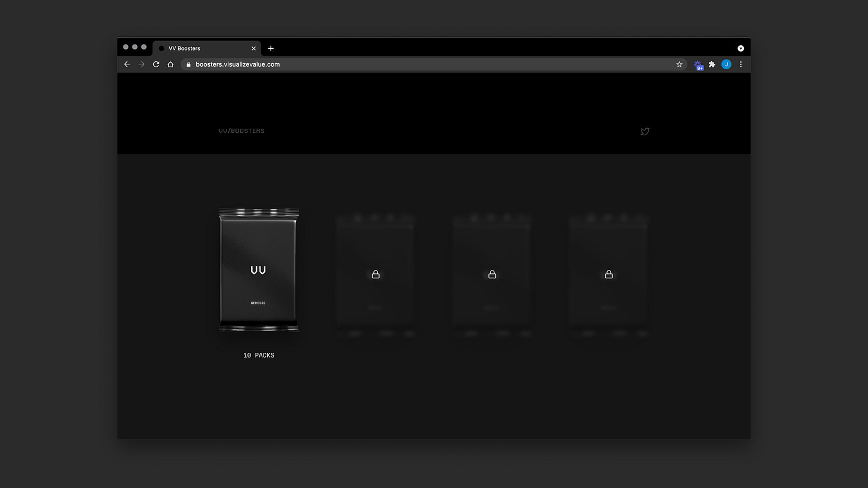This screenshot has height=488, width=868.
Task: Click the GENESIS label on the pack
Action: [x=258, y=303]
